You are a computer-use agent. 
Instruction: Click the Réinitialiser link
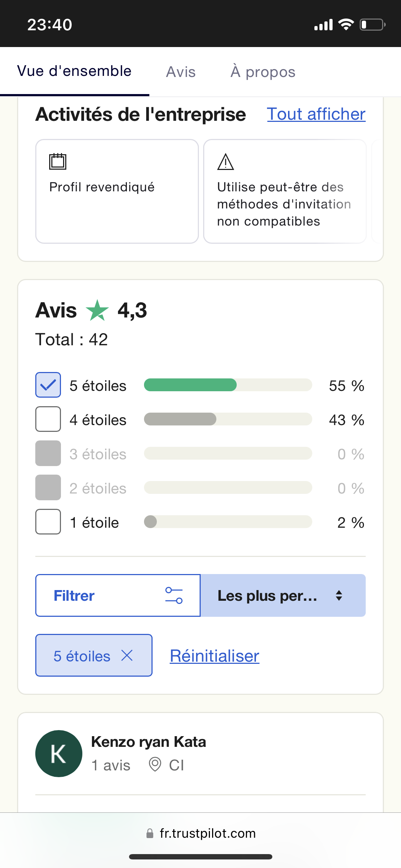coord(215,656)
